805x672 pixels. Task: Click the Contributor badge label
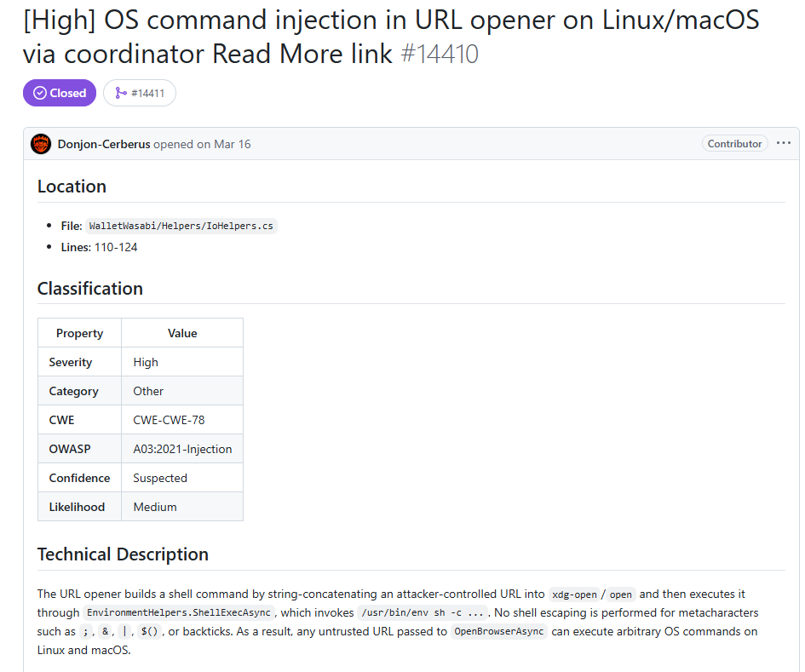pos(734,144)
